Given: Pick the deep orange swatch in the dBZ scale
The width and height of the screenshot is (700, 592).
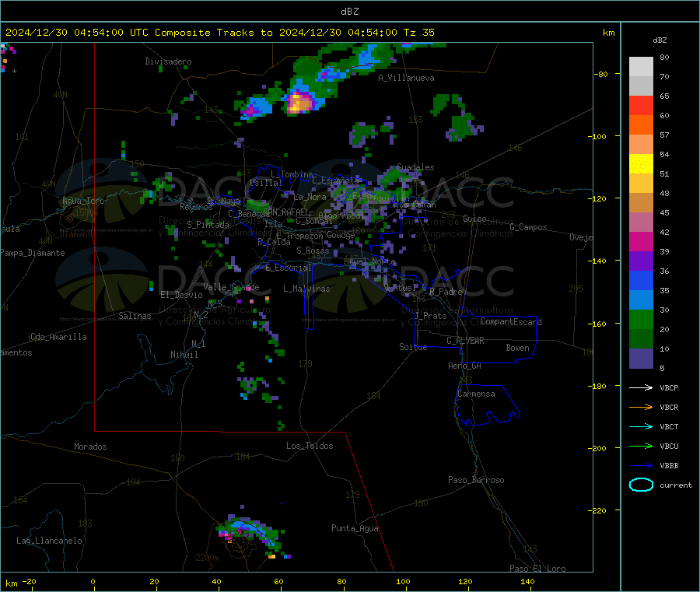Looking at the screenshot, I should (641, 125).
